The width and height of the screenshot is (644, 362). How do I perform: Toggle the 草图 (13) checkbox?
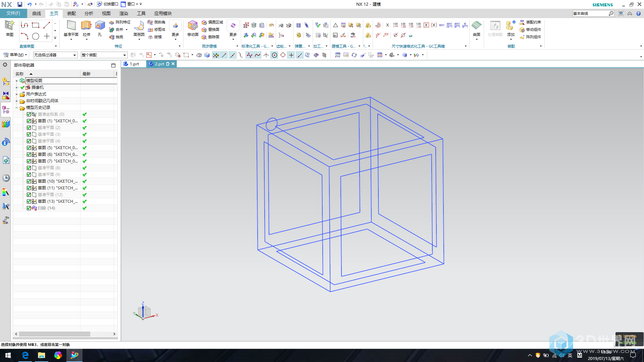click(x=29, y=201)
